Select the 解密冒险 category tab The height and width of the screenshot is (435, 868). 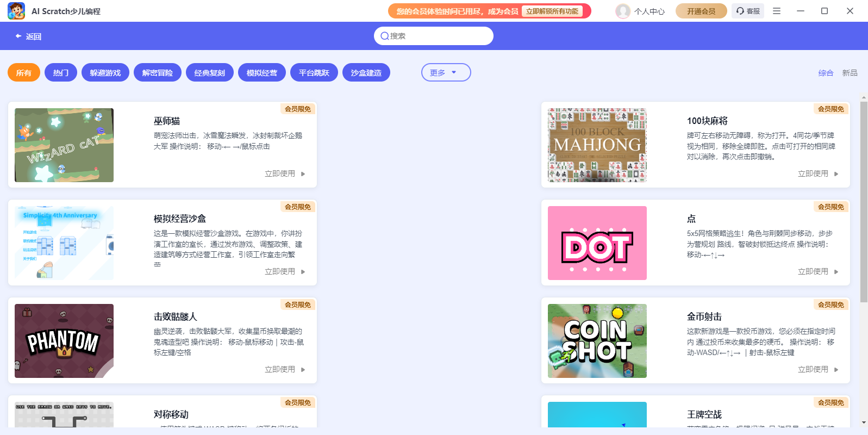[x=158, y=73]
